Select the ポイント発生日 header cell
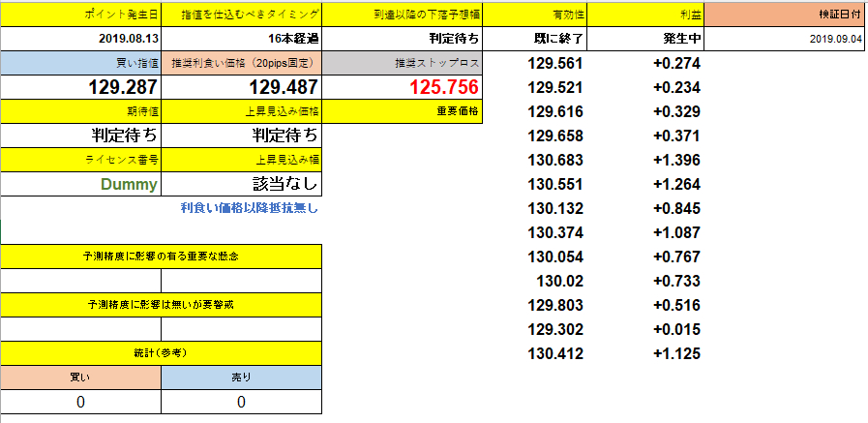The height and width of the screenshot is (423, 868). coord(81,15)
